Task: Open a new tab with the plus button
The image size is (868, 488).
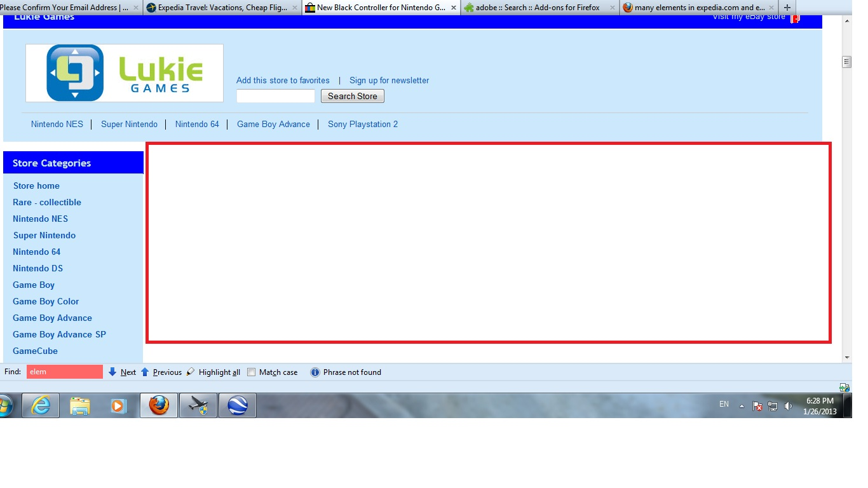Action: click(787, 8)
